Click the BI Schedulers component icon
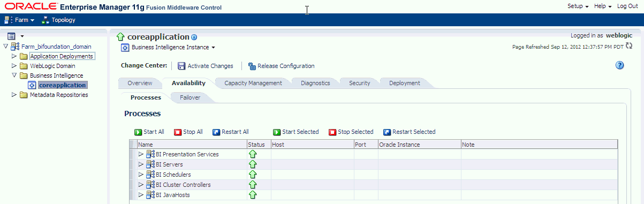Image resolution: width=644 pixels, height=204 pixels. [x=150, y=175]
